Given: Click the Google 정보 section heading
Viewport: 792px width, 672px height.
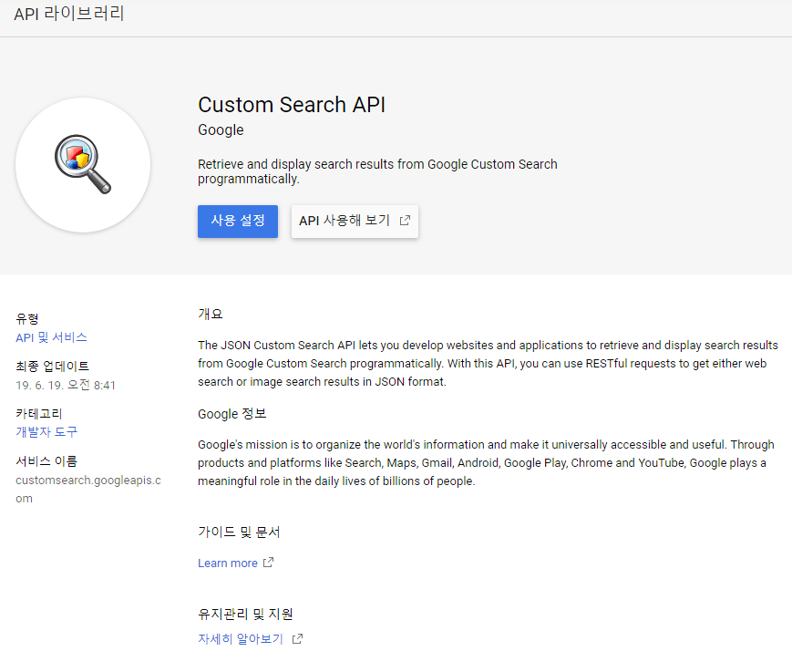Looking at the screenshot, I should click(x=232, y=414).
